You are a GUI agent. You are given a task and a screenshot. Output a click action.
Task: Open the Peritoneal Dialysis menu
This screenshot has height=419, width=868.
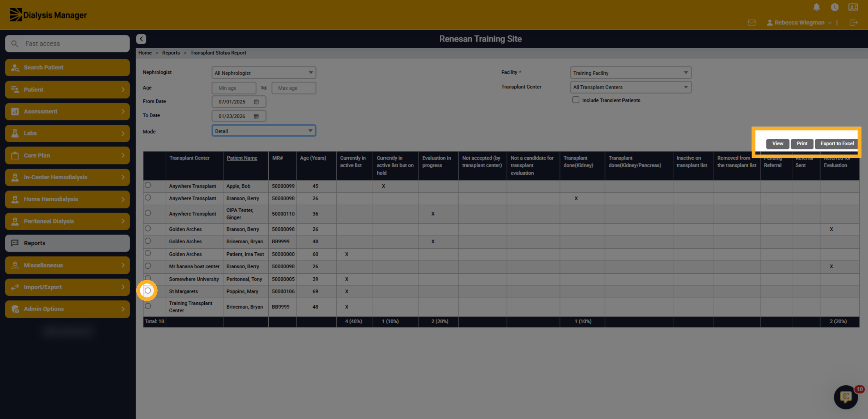[x=67, y=221]
